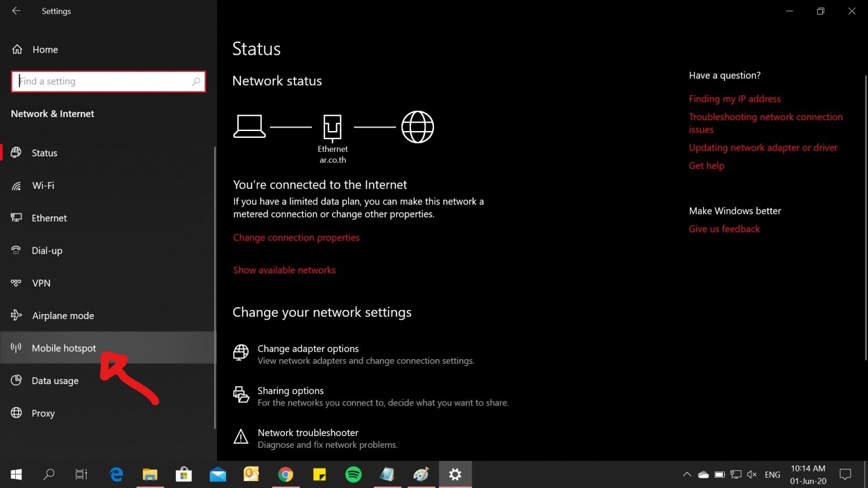Viewport: 868px width, 488px height.
Task: Open the Start menu
Action: pos(15,474)
